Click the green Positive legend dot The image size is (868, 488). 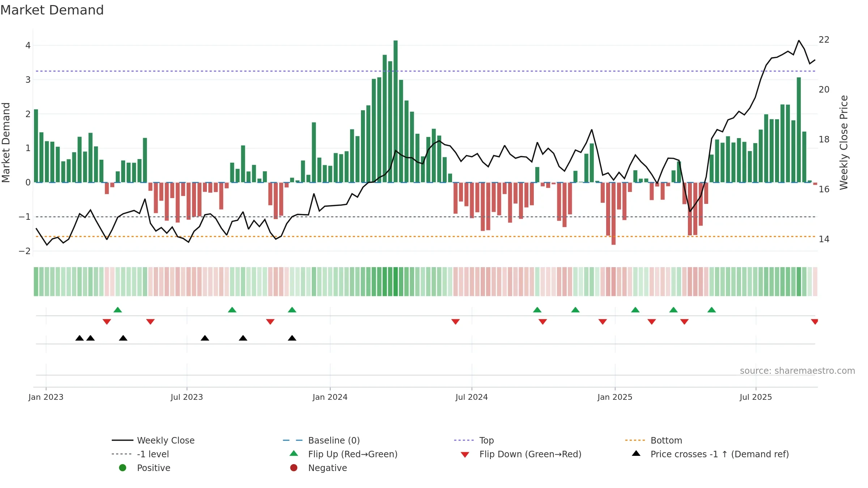tap(123, 468)
